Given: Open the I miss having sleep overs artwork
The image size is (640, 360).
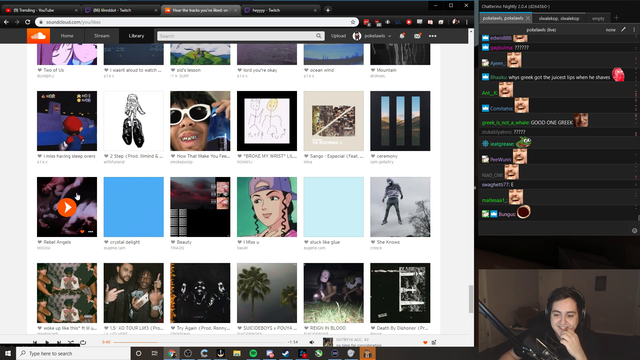Looking at the screenshot, I should tap(67, 121).
